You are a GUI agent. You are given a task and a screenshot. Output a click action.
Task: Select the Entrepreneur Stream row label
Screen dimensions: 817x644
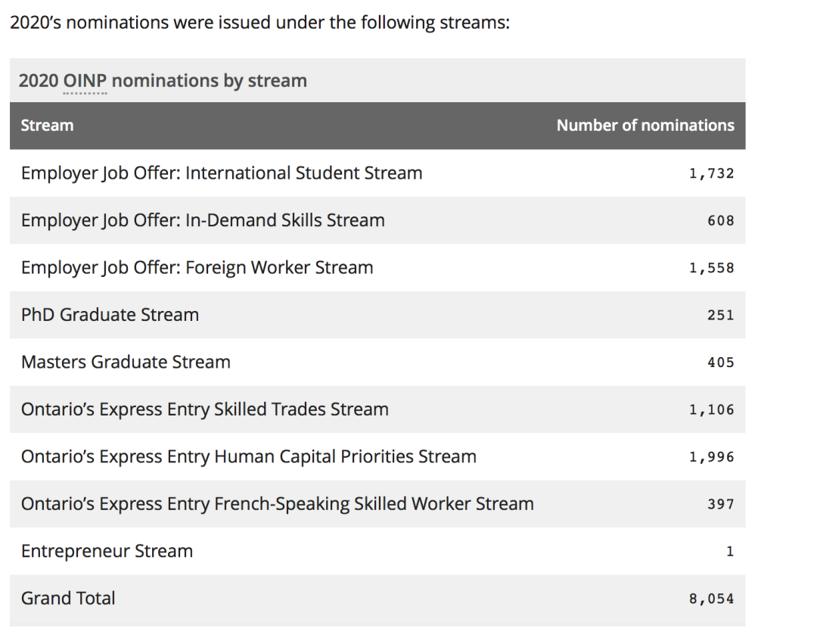point(107,552)
